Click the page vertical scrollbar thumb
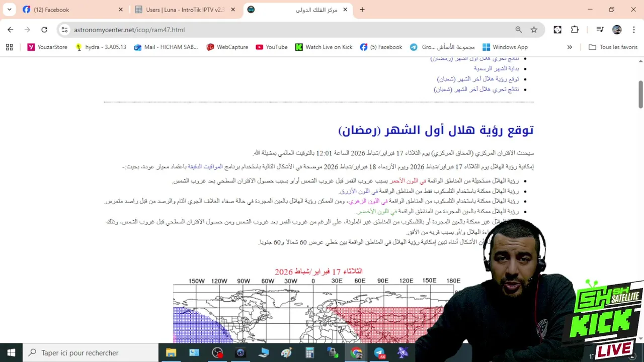The image size is (644, 362). (x=640, y=94)
